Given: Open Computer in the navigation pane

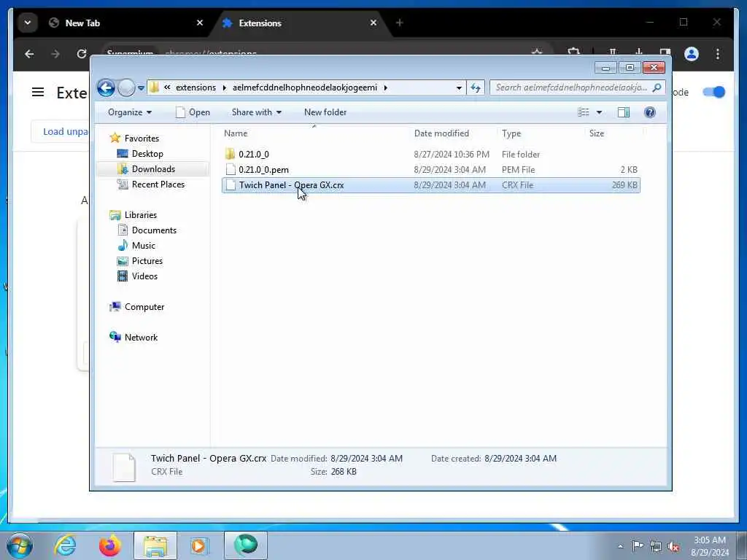Looking at the screenshot, I should click(x=144, y=307).
